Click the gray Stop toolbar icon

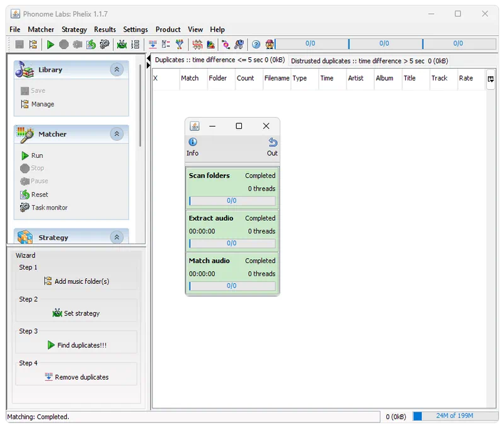pyautogui.click(x=64, y=44)
